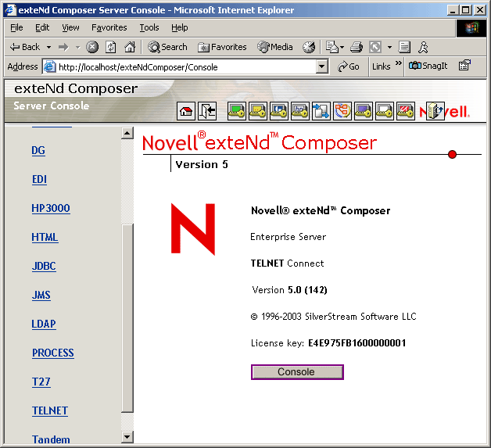The width and height of the screenshot is (491, 448).
Task: Expand the address bar URL dropdown
Action: pos(321,66)
